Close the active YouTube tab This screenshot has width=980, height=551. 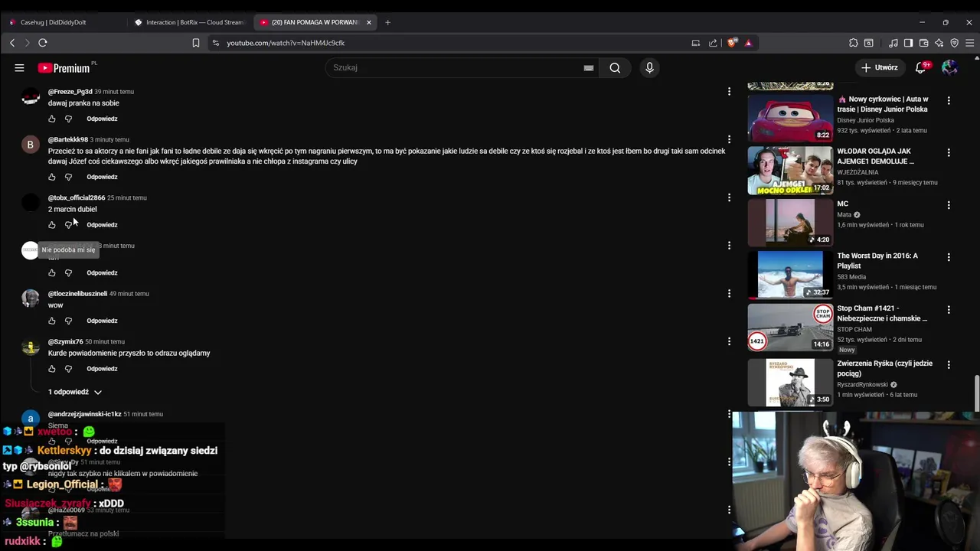pyautogui.click(x=369, y=22)
